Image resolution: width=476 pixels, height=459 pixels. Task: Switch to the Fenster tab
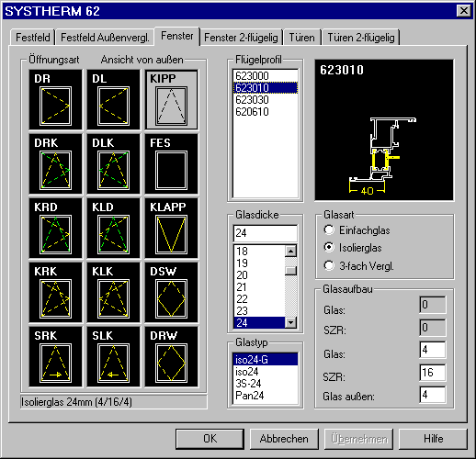coord(177,36)
